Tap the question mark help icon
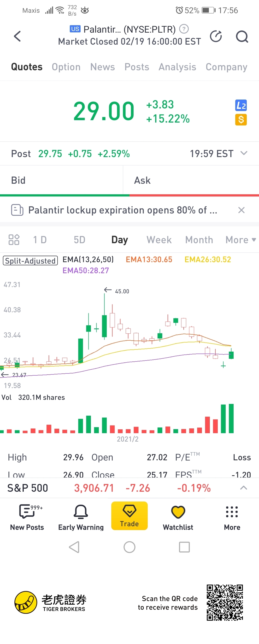This screenshot has width=259, height=644. [184, 29]
